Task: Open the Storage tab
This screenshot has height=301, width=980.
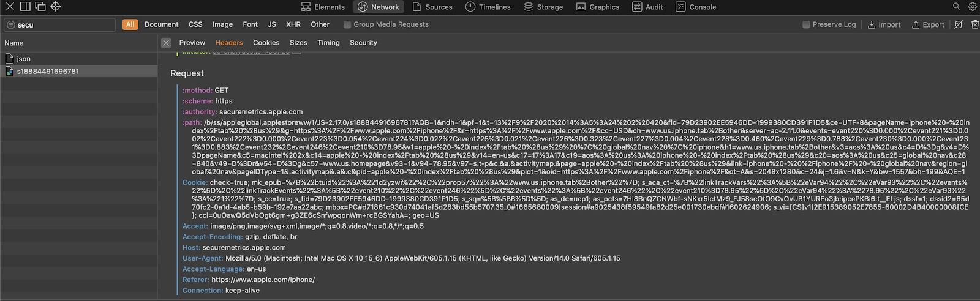Action: pyautogui.click(x=543, y=7)
